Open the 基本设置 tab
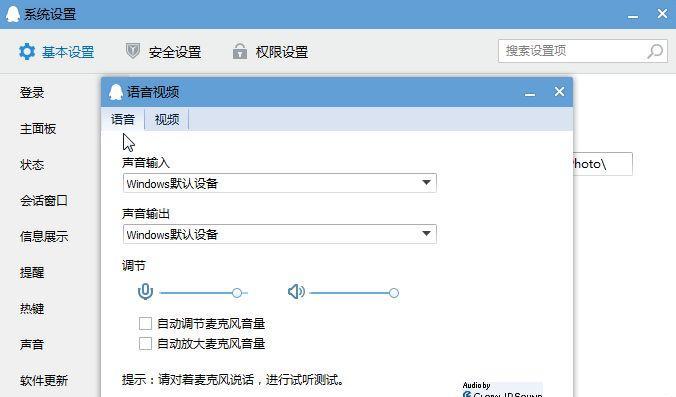676x397 pixels. [x=56, y=52]
